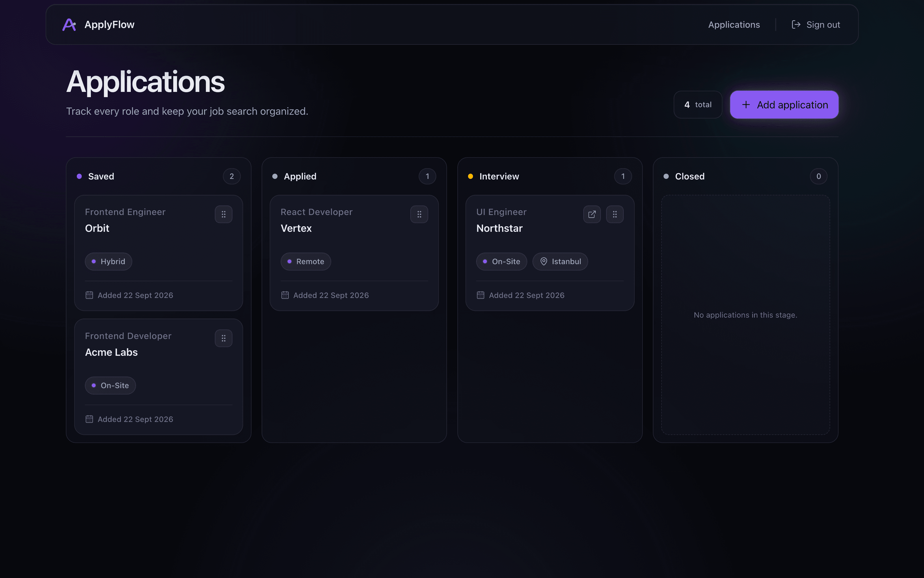Click the Acme Labs company name
Screen dimensions: 924x578
pos(111,352)
